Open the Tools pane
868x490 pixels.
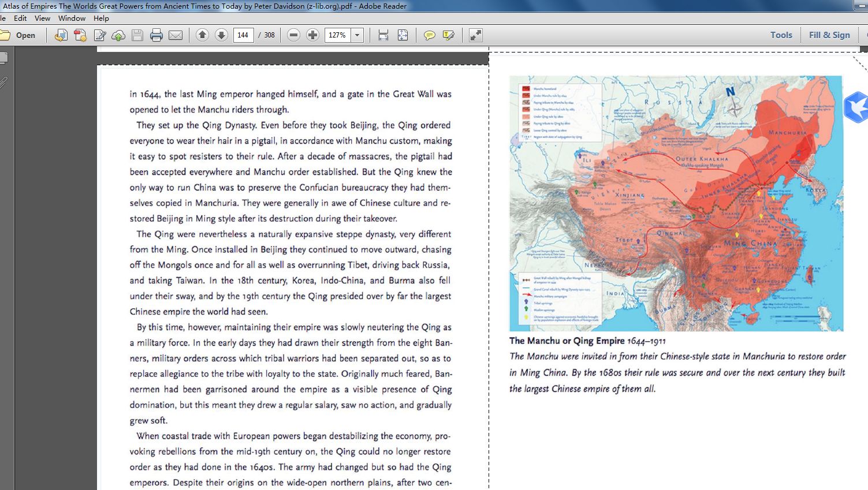781,35
